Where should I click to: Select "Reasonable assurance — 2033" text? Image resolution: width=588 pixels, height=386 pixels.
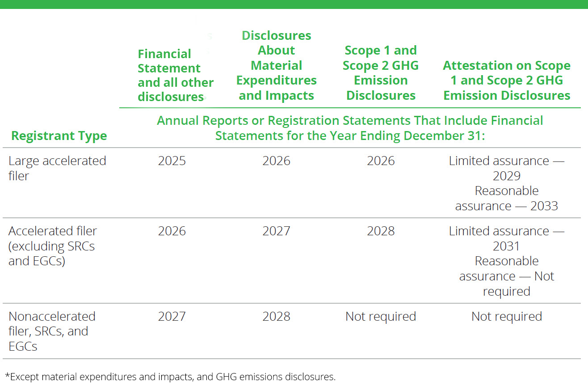point(506,198)
